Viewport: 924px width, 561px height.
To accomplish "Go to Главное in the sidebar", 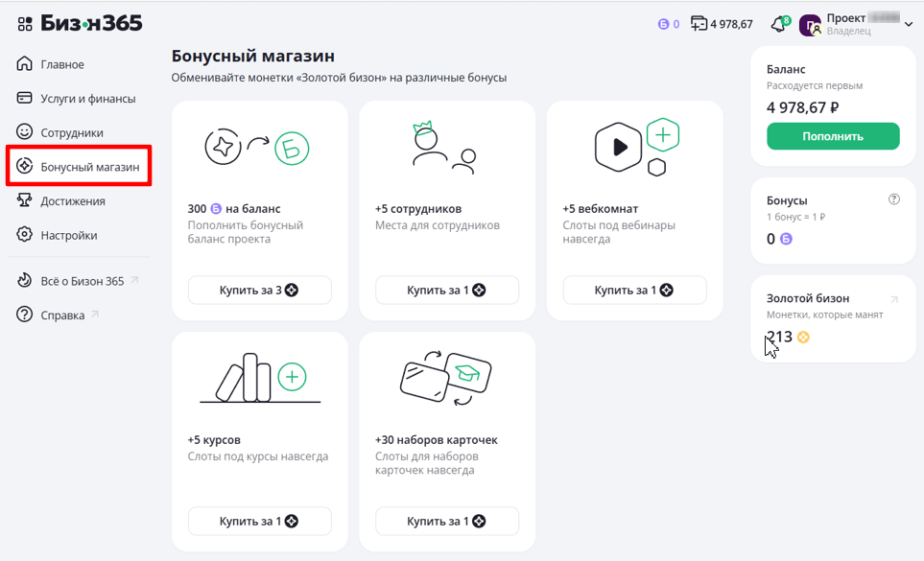I will tap(62, 64).
